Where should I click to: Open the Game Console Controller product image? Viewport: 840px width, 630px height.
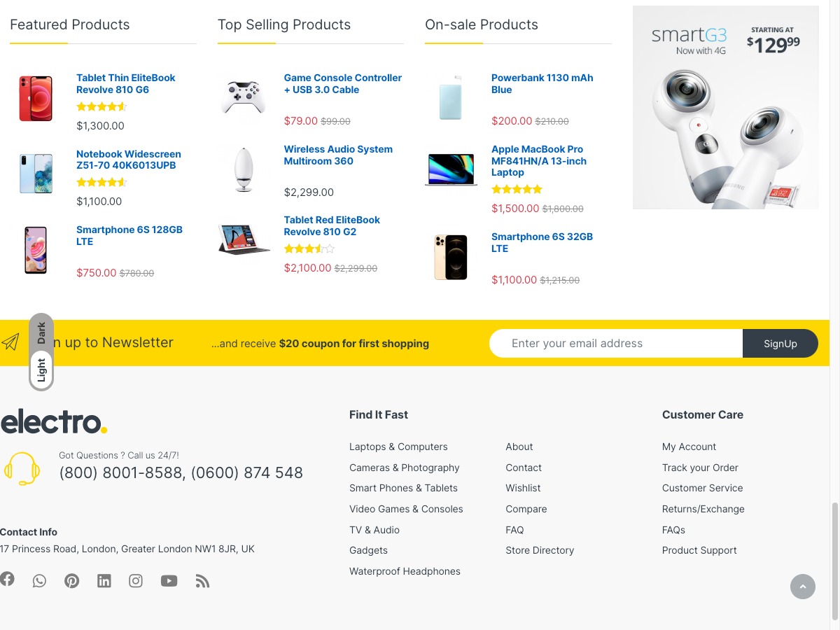[243, 97]
